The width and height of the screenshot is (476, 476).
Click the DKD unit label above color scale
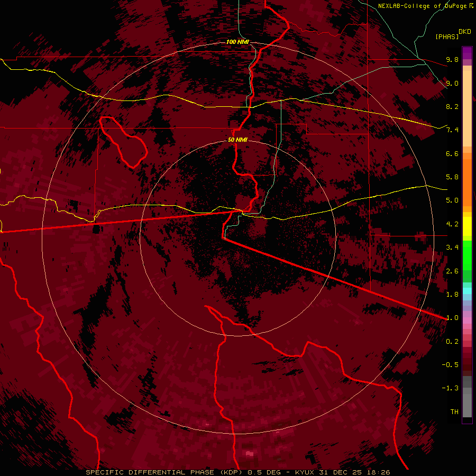click(x=465, y=32)
